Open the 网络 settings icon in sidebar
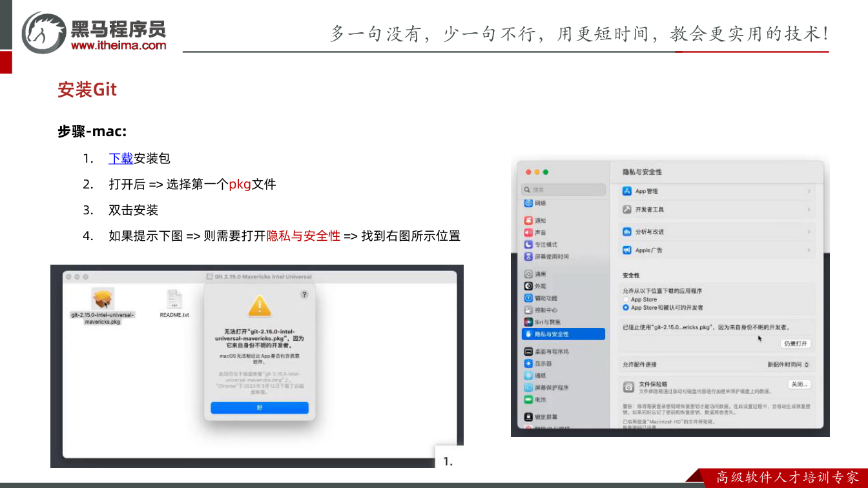The height and width of the screenshot is (488, 868). (528, 203)
